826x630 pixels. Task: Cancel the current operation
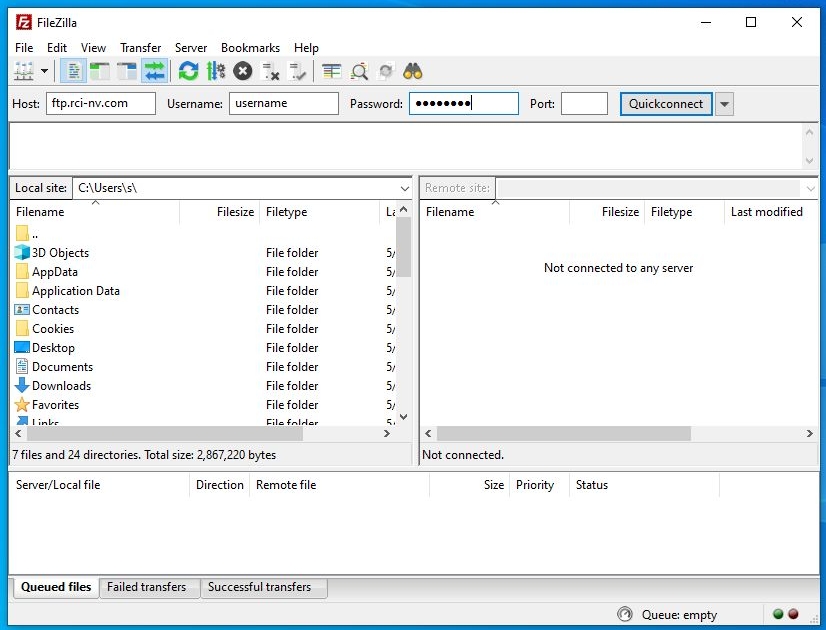243,71
